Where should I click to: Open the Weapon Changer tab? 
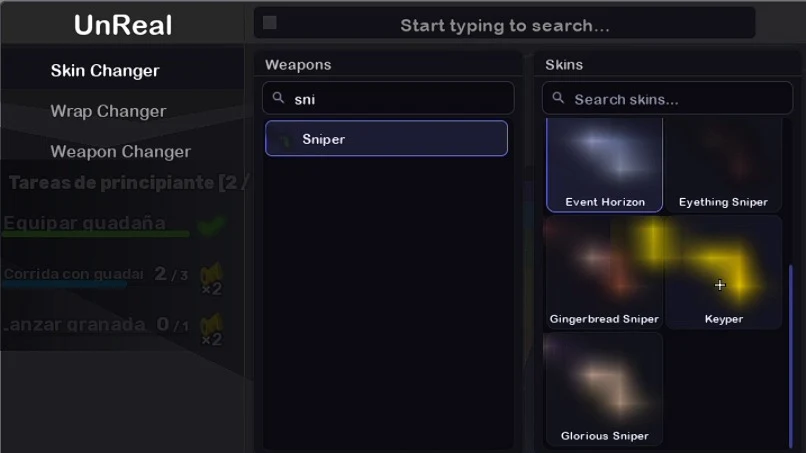pos(121,152)
